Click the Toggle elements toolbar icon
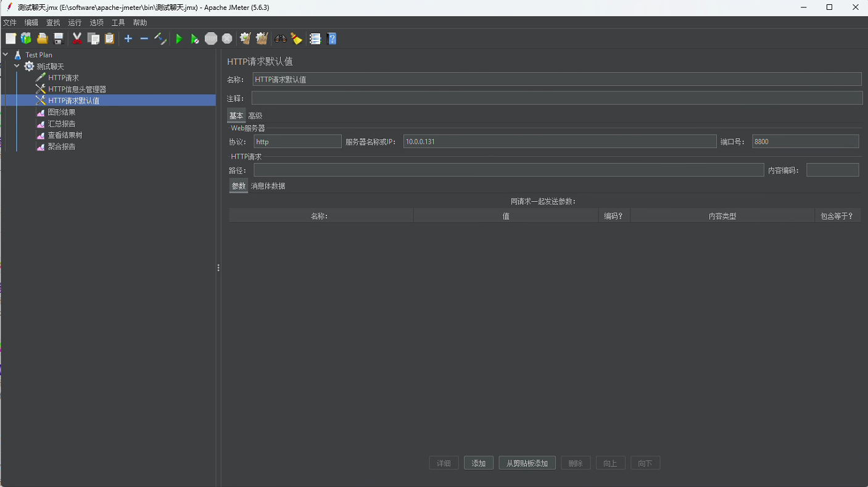This screenshot has height=487, width=868. coord(160,39)
